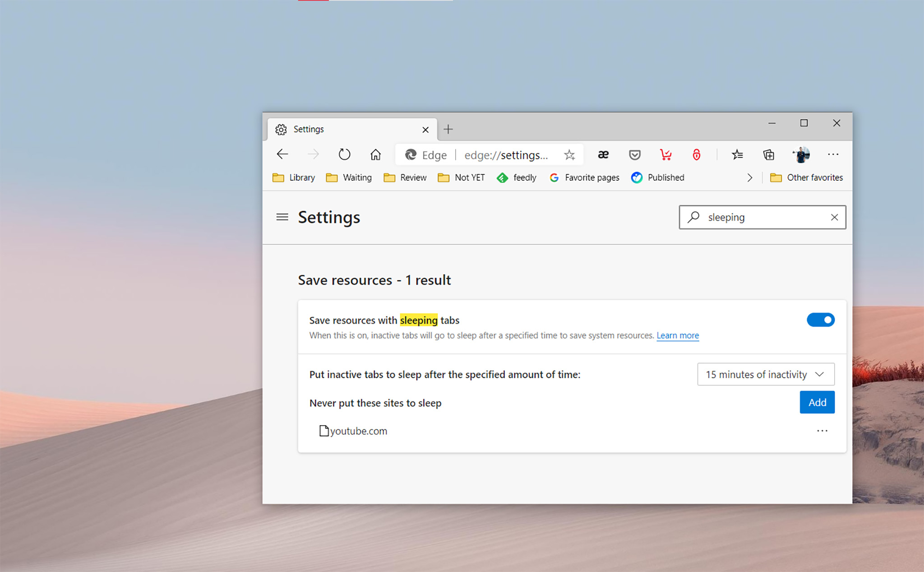Open the feedly bookmark
This screenshot has height=572, width=924.
(516, 177)
